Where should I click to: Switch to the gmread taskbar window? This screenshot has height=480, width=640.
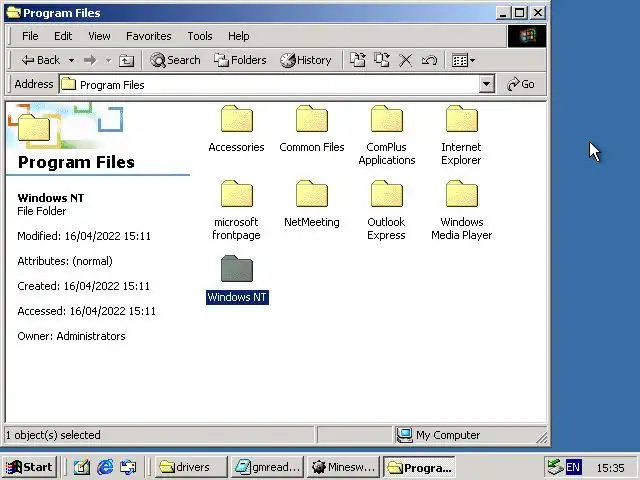pyautogui.click(x=267, y=467)
